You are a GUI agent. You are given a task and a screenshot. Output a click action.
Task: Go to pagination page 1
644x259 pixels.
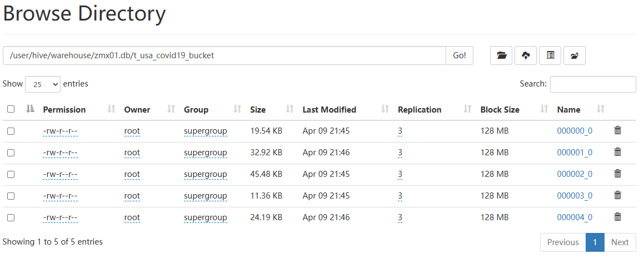coord(595,242)
